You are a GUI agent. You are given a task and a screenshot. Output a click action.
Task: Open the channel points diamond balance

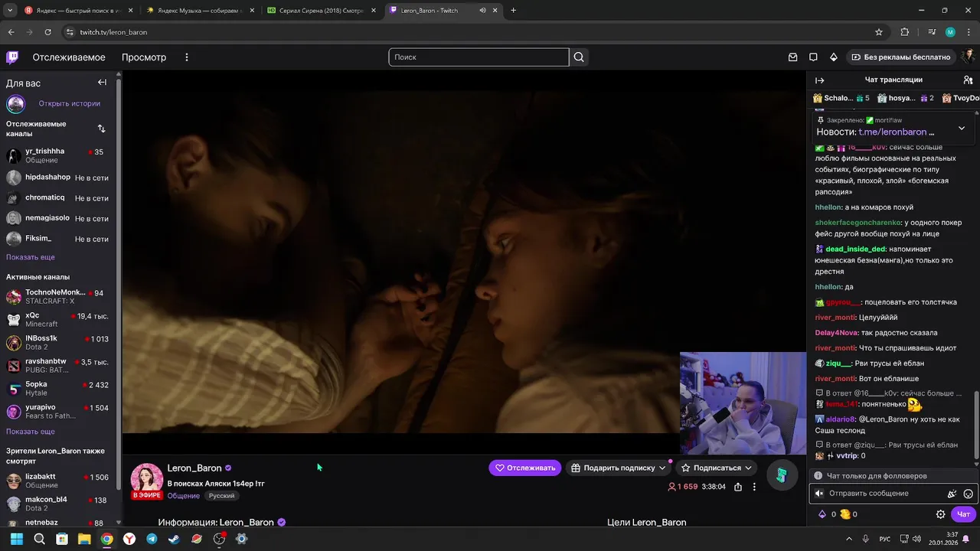click(x=827, y=514)
